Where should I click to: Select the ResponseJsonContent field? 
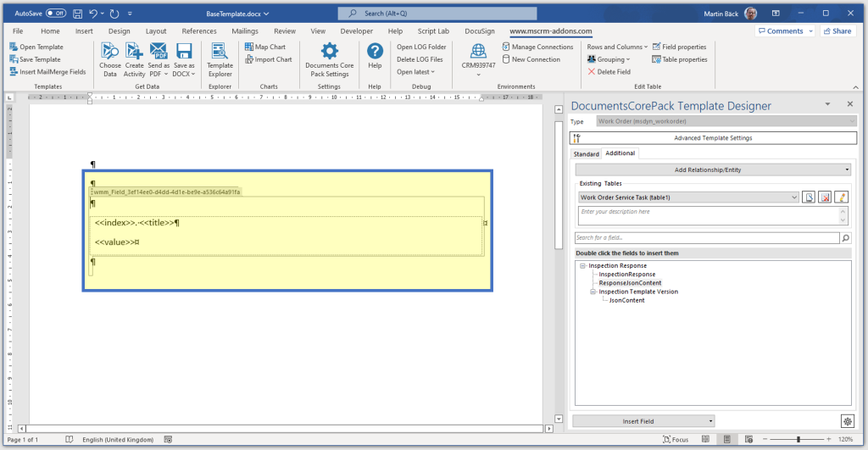click(x=630, y=283)
